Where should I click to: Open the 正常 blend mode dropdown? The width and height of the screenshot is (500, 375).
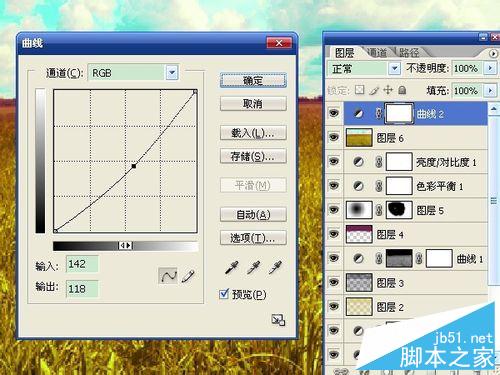(394, 69)
